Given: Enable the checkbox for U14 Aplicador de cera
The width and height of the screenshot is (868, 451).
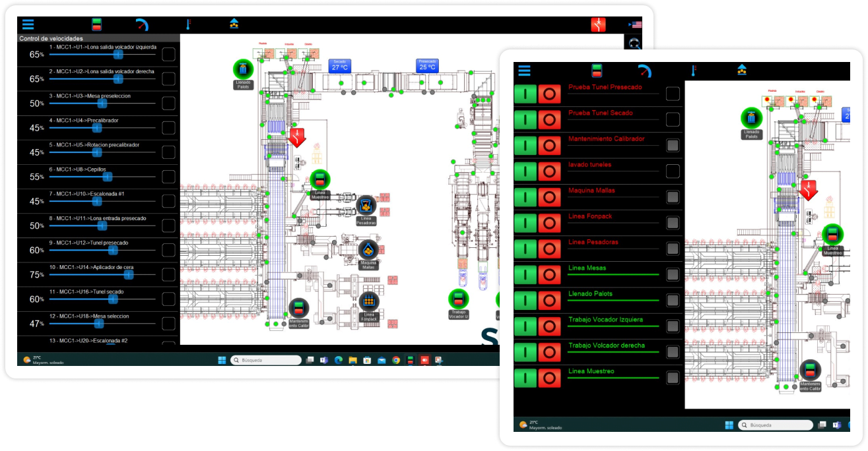Looking at the screenshot, I should [x=169, y=275].
